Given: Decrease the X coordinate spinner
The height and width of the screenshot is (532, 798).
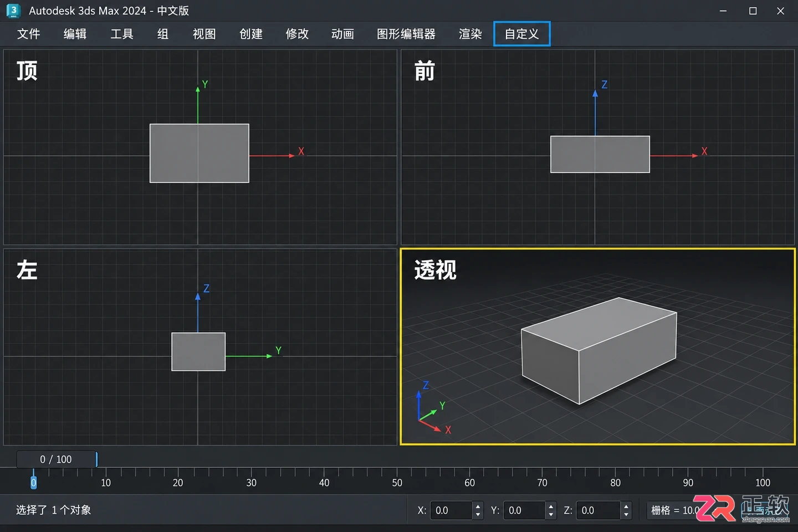Looking at the screenshot, I should pos(478,515).
